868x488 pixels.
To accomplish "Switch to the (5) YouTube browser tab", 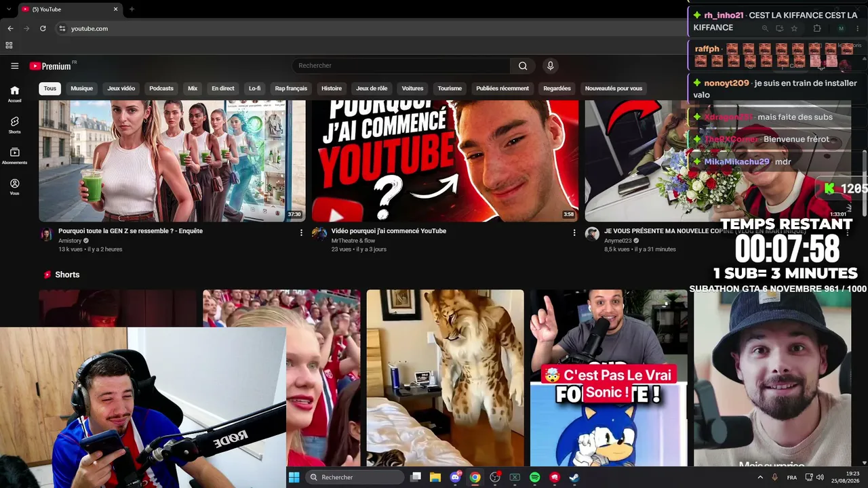I will tap(70, 9).
